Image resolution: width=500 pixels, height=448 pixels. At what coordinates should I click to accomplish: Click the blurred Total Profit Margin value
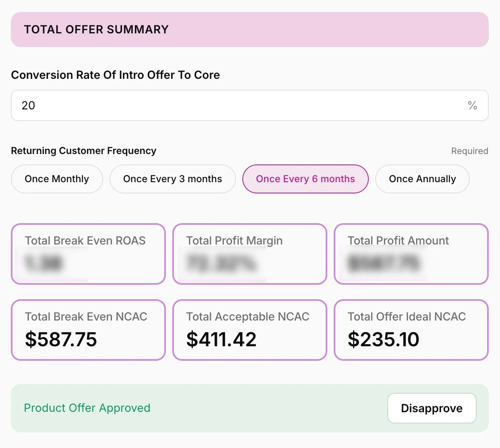[x=221, y=263]
